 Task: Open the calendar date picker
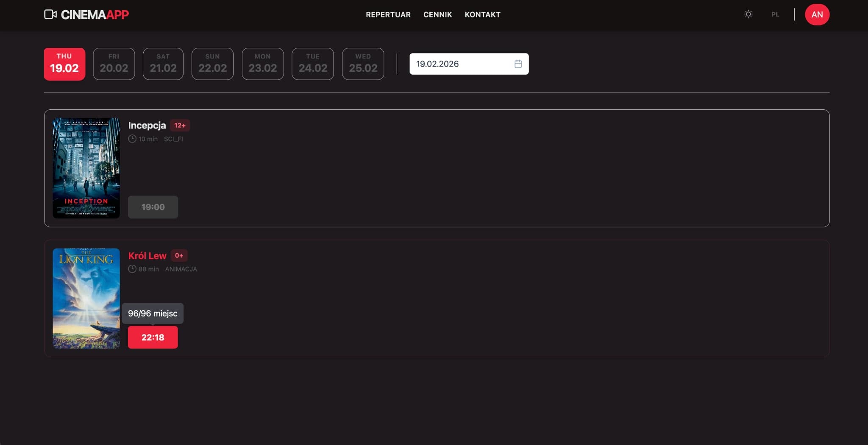468,64
